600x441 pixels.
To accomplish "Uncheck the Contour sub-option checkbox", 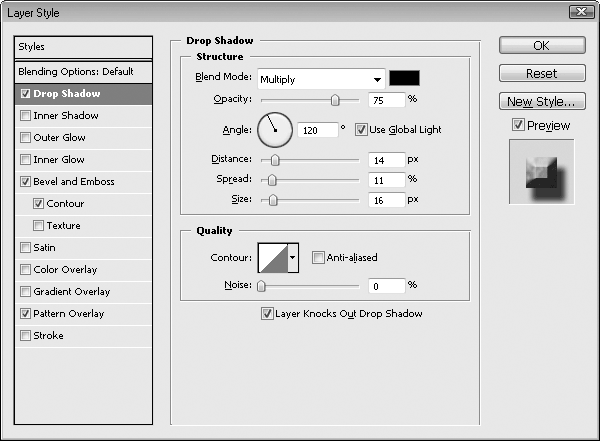I will (38, 204).
